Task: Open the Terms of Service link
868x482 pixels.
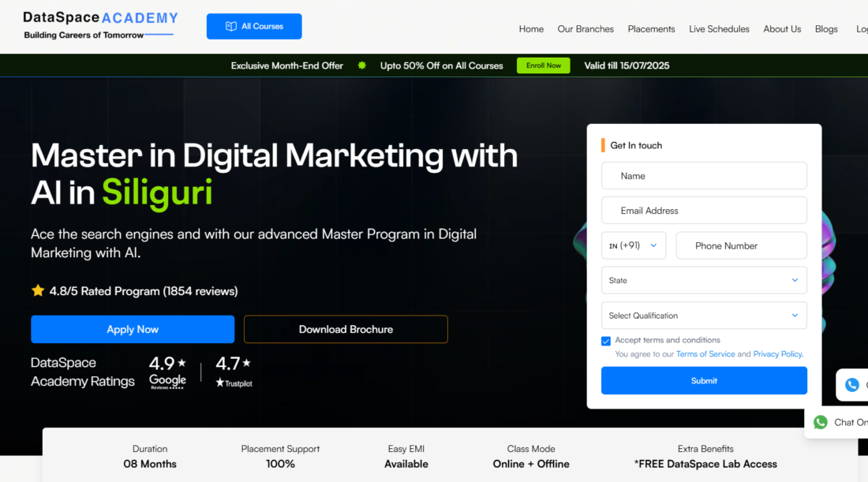Action: click(x=705, y=354)
